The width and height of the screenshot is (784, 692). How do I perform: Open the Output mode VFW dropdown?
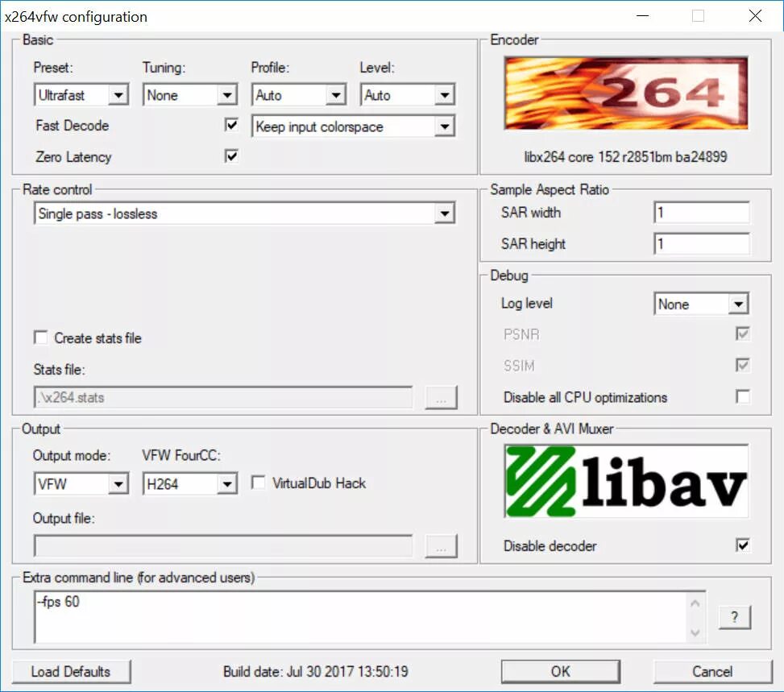tap(81, 483)
